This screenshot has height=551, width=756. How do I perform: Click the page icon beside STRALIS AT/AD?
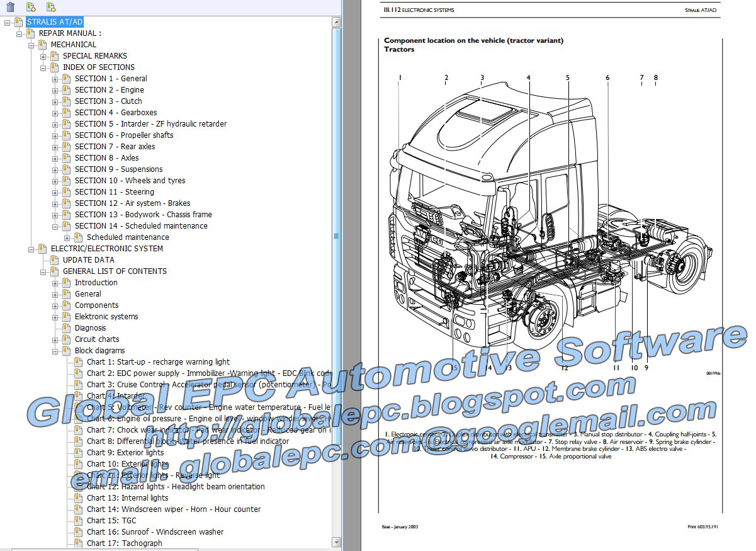[20, 21]
